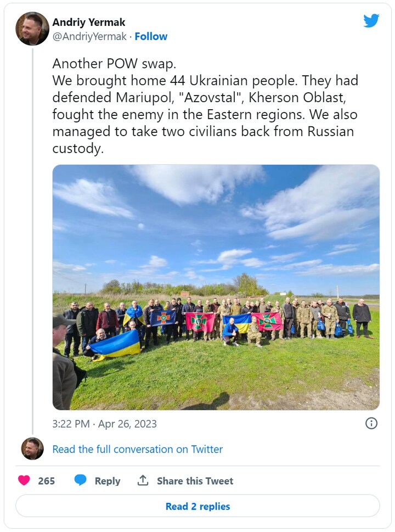Click the share arrow icon
Viewport: 395px width, 532px height.
(x=144, y=480)
